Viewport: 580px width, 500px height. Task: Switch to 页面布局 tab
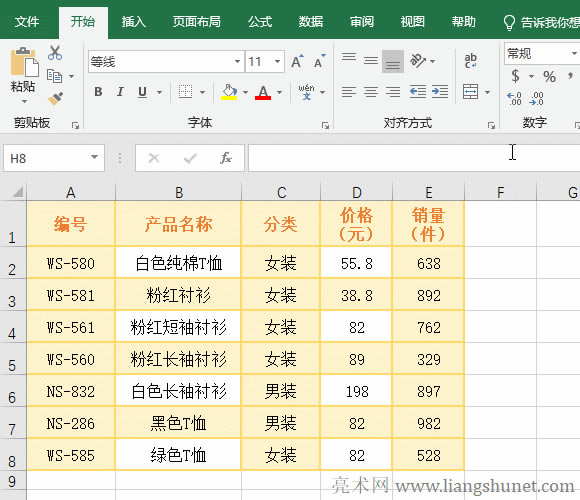(196, 22)
